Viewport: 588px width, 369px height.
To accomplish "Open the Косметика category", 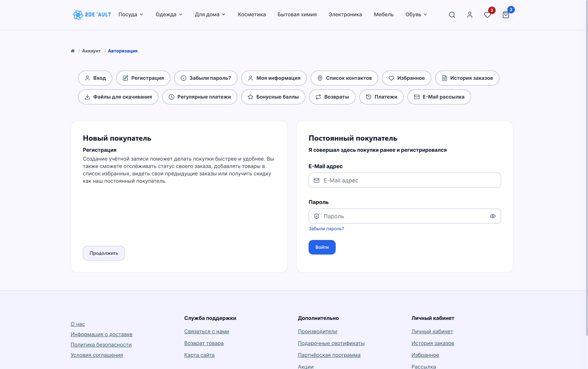I will [252, 15].
